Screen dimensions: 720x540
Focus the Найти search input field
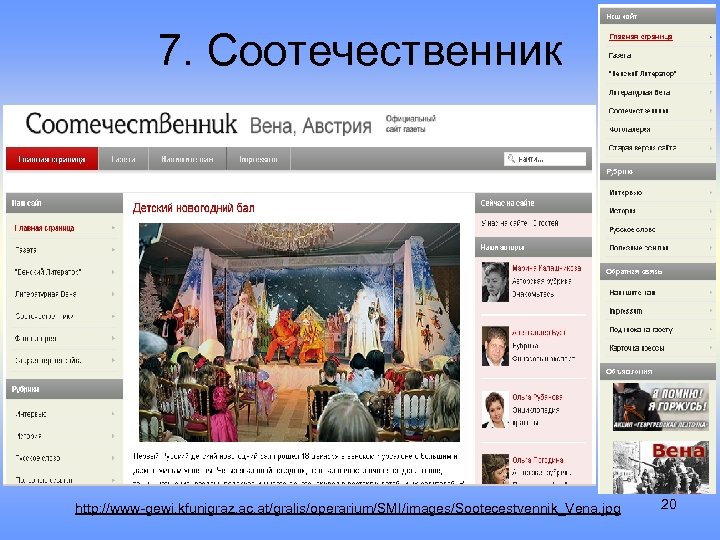click(x=545, y=159)
